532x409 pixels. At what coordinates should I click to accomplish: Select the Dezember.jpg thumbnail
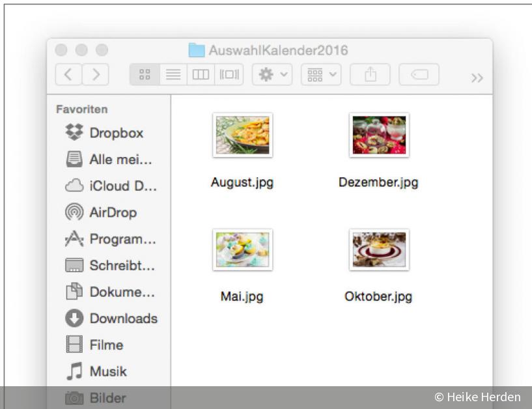point(378,135)
